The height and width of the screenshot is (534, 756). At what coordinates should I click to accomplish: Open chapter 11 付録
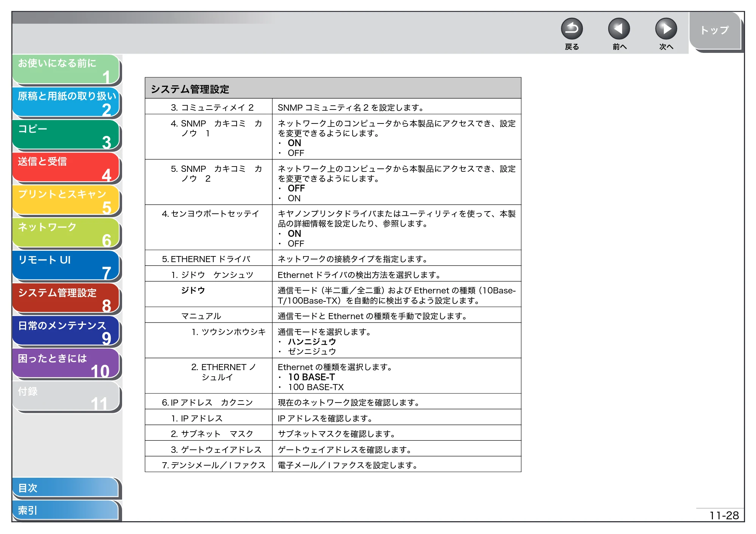click(66, 397)
